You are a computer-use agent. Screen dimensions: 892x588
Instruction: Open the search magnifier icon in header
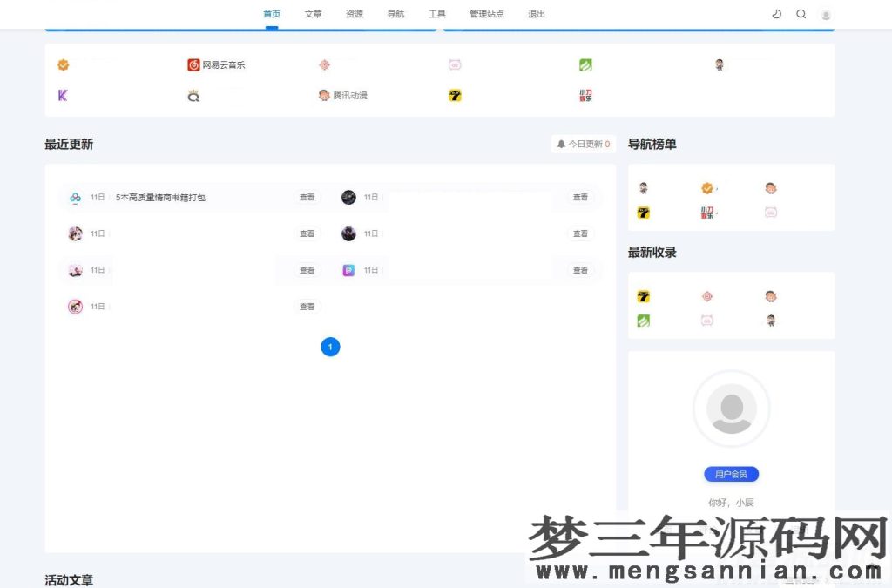[x=801, y=14]
